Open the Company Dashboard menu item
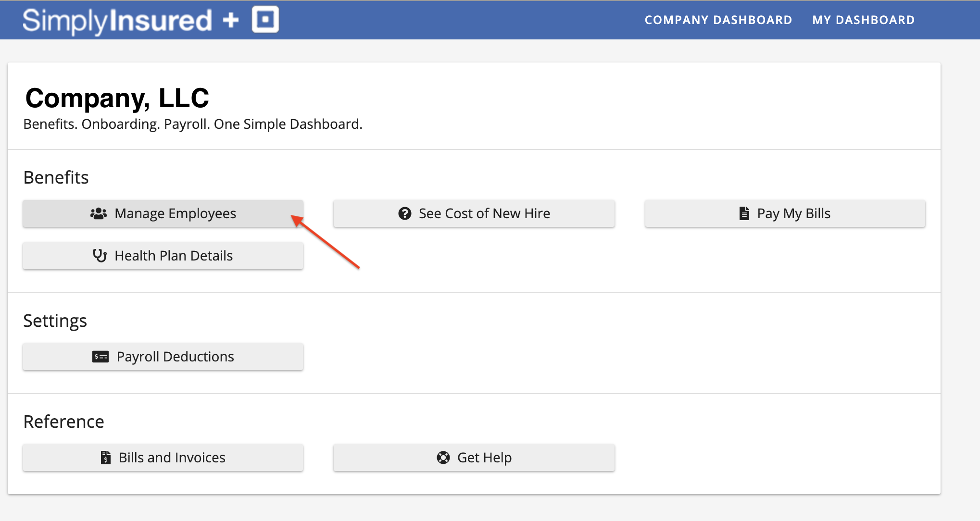Image resolution: width=980 pixels, height=521 pixels. pyautogui.click(x=718, y=20)
